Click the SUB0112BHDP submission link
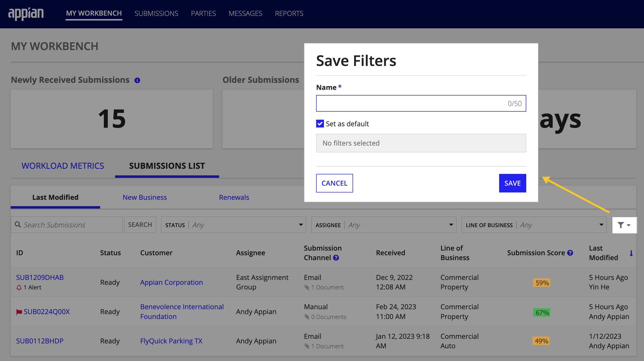This screenshot has width=644, height=361. 39,341
